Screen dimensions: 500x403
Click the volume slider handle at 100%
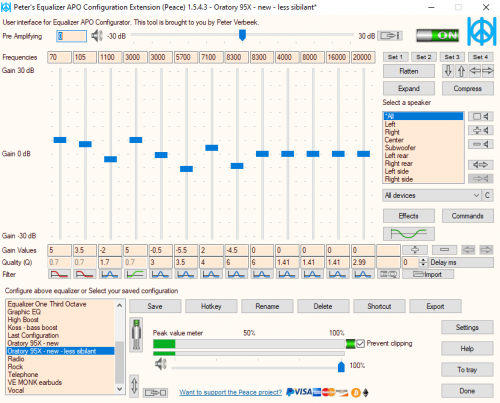pyautogui.click(x=341, y=366)
